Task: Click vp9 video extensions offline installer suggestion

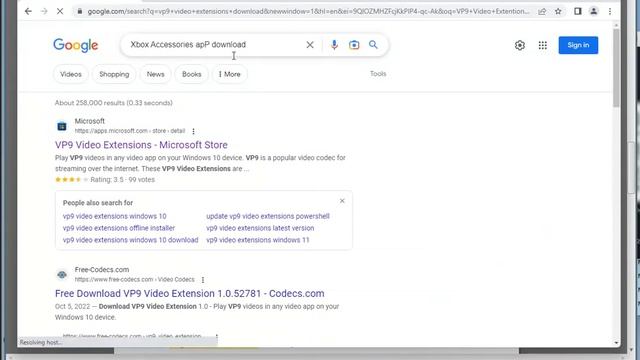Action: (x=119, y=228)
